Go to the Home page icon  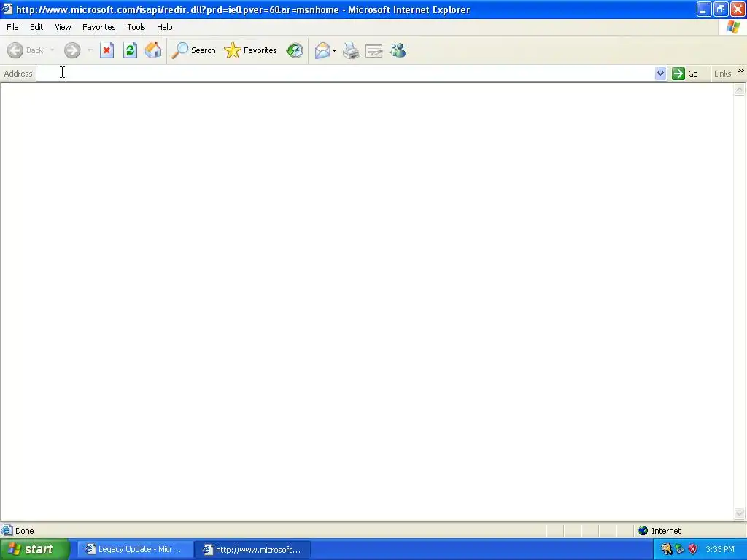pos(153,50)
